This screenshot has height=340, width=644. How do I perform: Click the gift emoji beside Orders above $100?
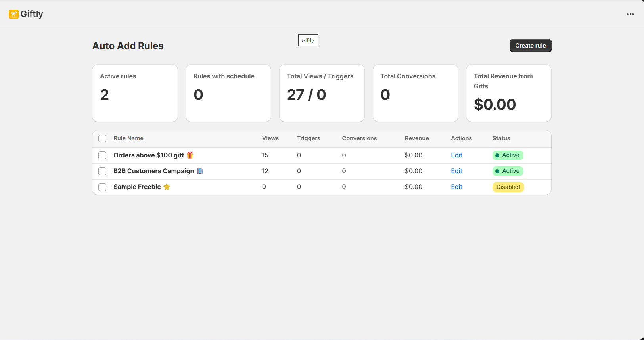point(190,155)
